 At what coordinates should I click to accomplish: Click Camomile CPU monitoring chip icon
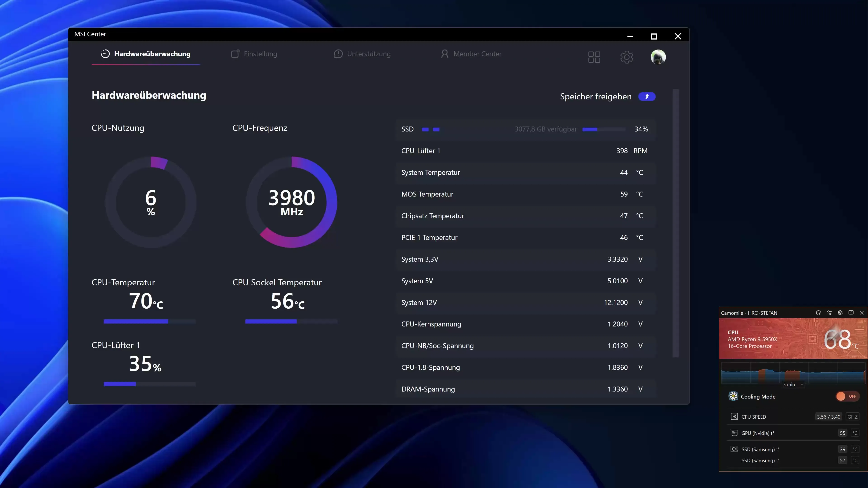point(818,312)
